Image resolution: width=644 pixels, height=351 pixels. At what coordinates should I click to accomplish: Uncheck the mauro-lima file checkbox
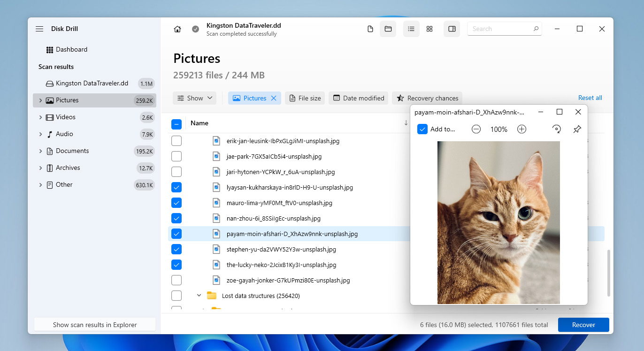point(176,203)
